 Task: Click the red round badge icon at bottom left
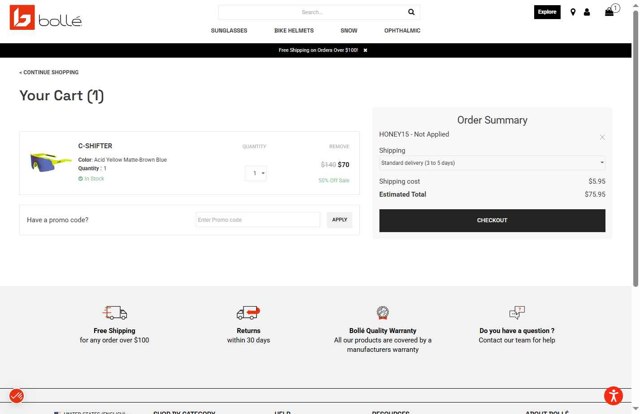(x=16, y=396)
